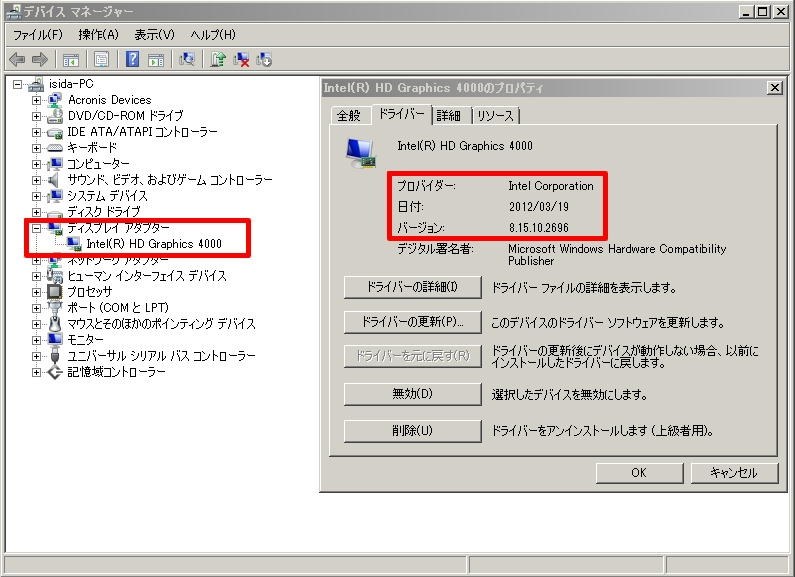
Task: Click the 無効(D) button
Action: (x=412, y=394)
